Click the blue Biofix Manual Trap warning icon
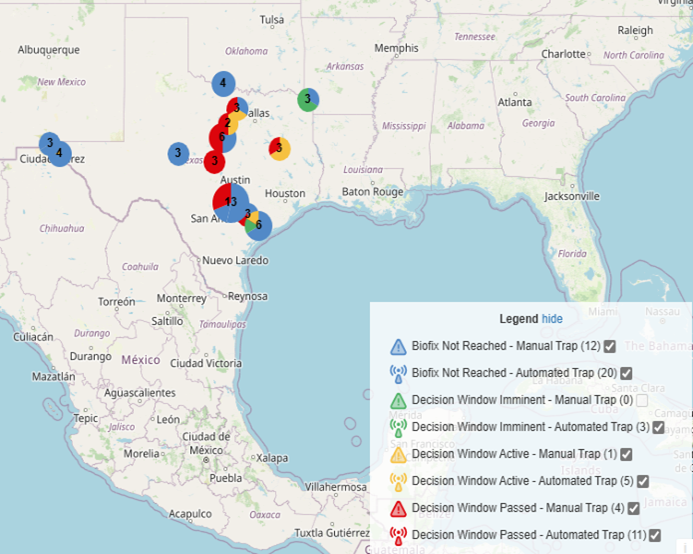Image resolution: width=693 pixels, height=554 pixels. (x=398, y=347)
